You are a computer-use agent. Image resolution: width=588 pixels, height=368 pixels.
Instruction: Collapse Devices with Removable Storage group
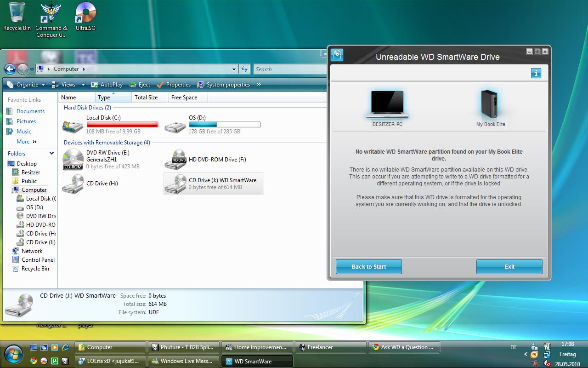click(x=107, y=143)
